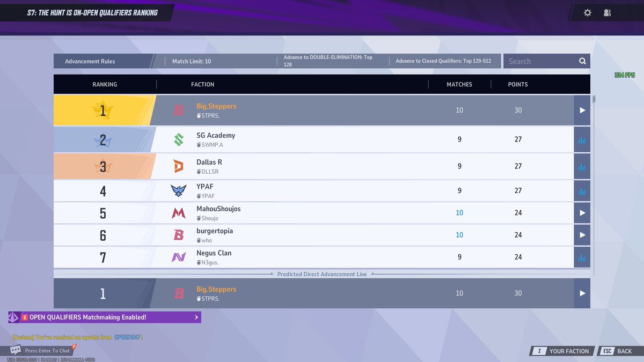View stats chart for Negus Clan
Screen dimensions: 644x362
pos(582,257)
